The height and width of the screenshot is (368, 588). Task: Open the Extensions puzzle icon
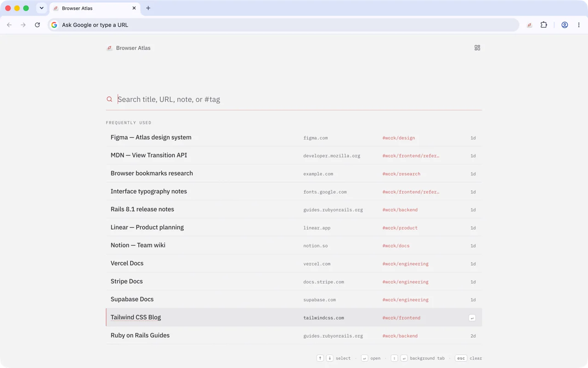(544, 25)
